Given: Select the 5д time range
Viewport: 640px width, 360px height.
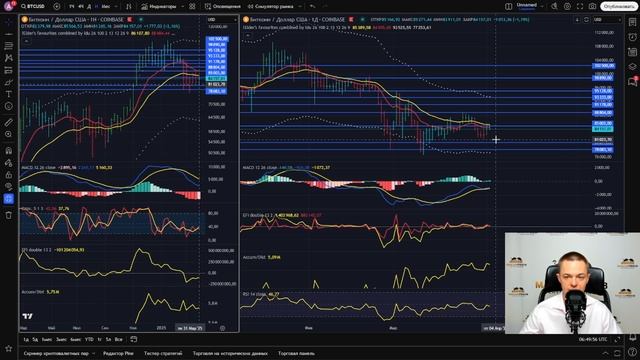Looking at the screenshot, I should pos(35,340).
